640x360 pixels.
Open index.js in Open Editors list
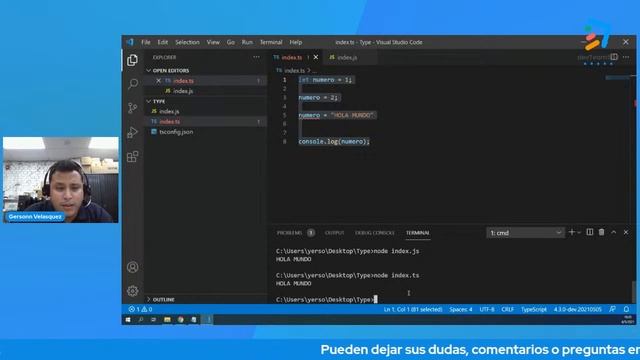pos(183,91)
